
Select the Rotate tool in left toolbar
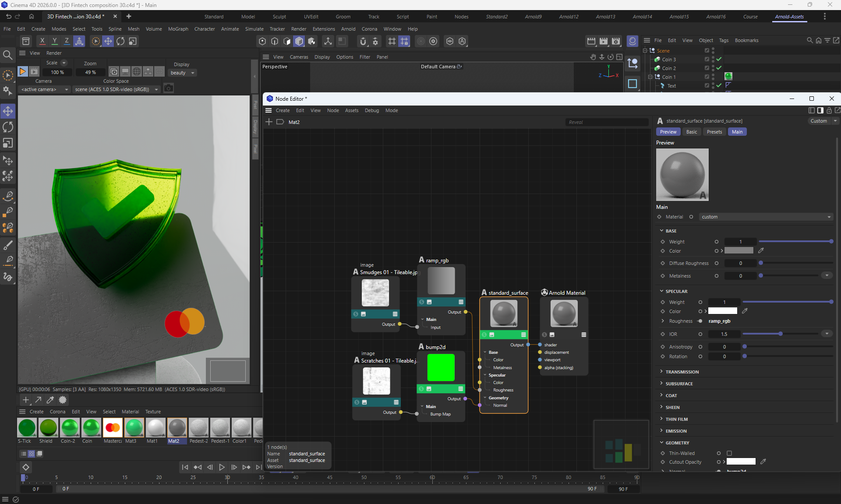8,127
